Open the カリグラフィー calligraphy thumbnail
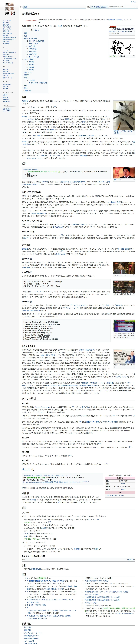 pyautogui.click(x=122, y=47)
